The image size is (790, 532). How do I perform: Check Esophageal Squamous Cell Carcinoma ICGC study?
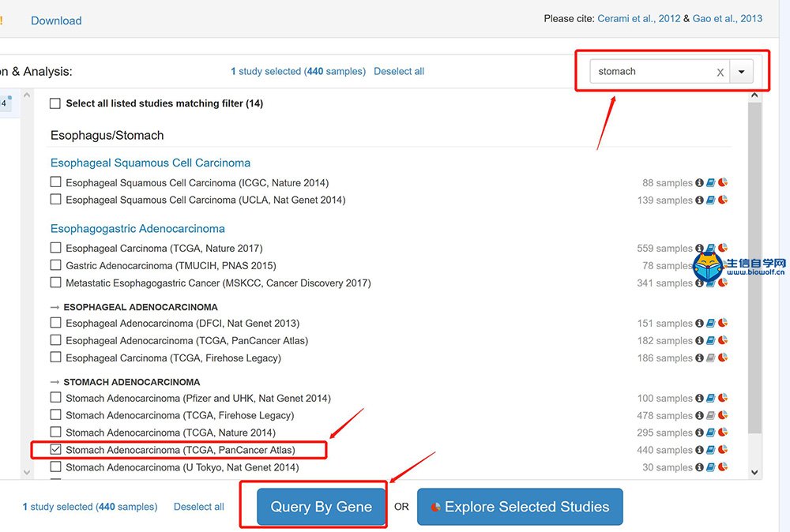pyautogui.click(x=56, y=182)
